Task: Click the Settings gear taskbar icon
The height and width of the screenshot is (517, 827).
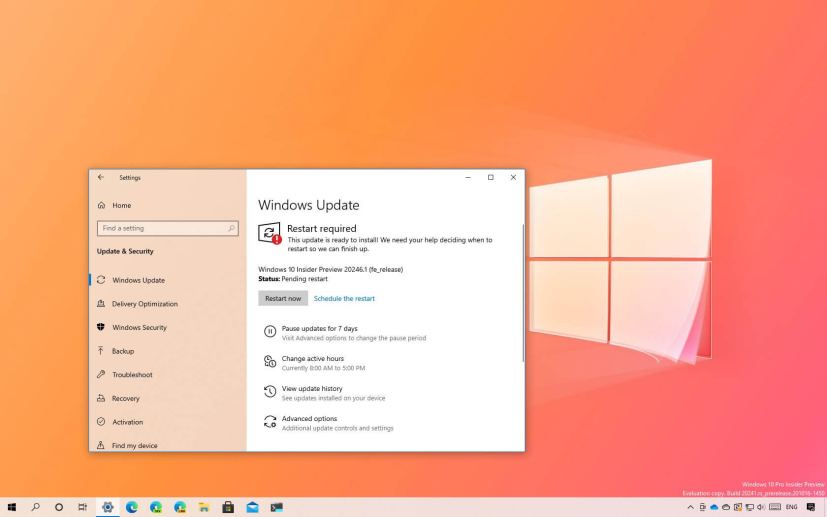Action: coord(108,507)
